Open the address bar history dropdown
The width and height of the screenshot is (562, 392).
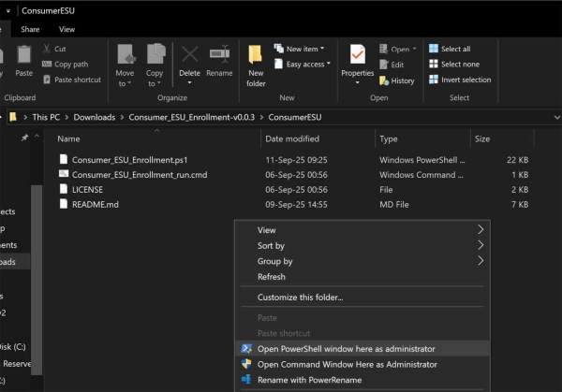click(556, 117)
